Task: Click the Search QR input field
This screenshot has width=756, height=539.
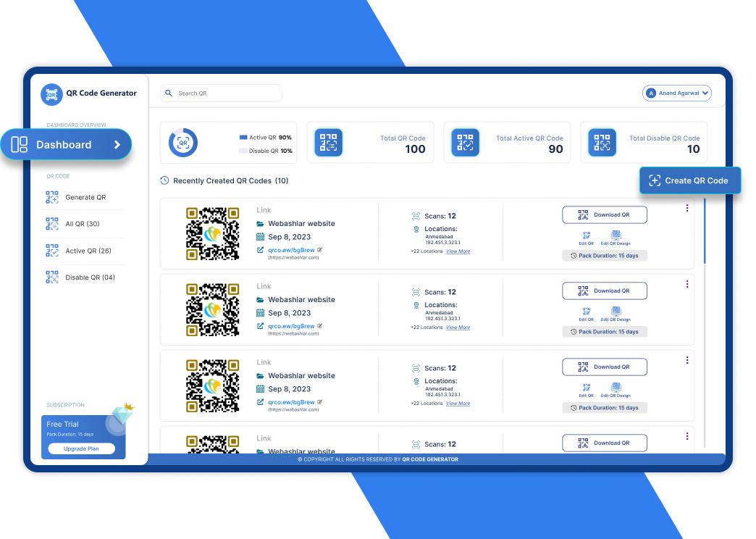Action: pyautogui.click(x=222, y=93)
